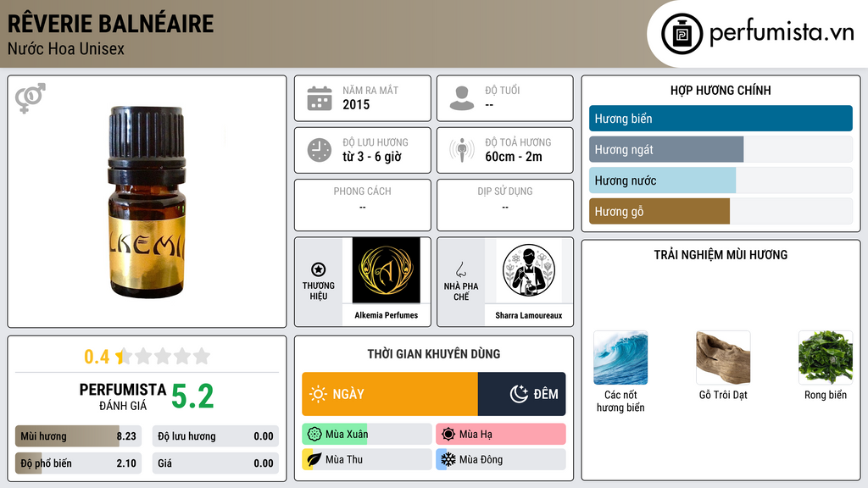Click the star rating row
The image size is (868, 488).
(x=163, y=357)
